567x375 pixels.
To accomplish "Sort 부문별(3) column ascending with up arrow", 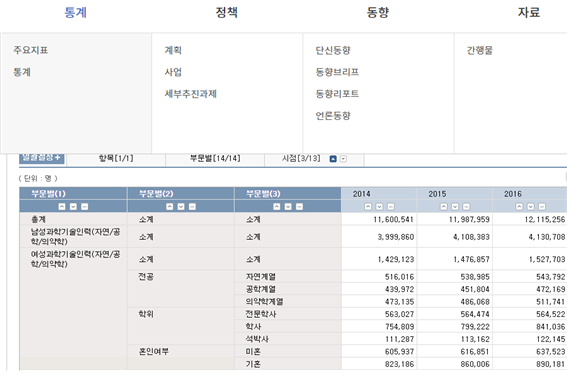I will click(x=277, y=206).
